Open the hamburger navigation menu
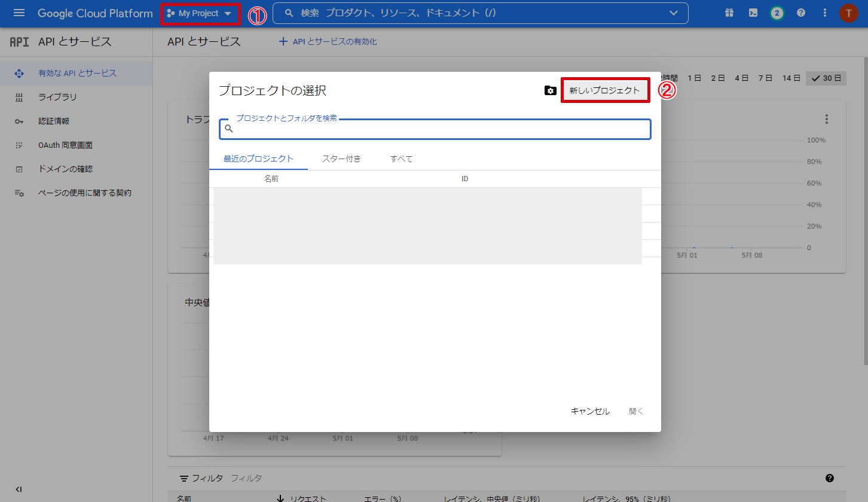This screenshot has height=502, width=868. [19, 13]
